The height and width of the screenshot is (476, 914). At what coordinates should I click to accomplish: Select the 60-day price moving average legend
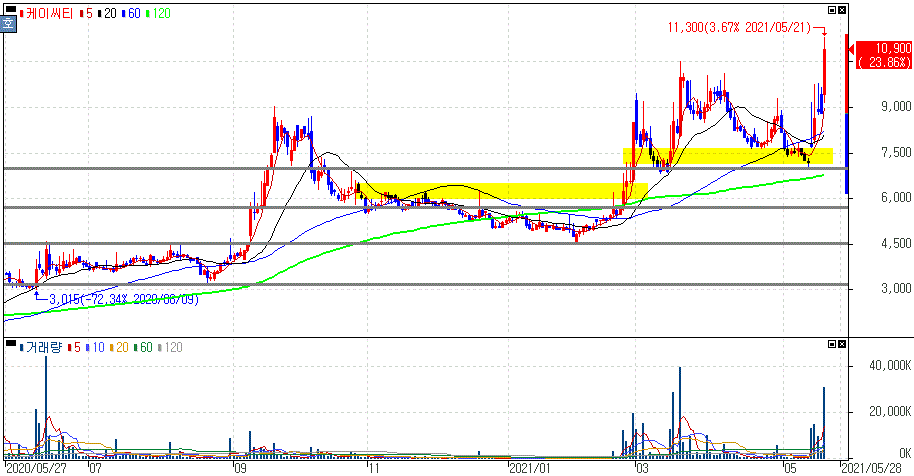tap(132, 13)
